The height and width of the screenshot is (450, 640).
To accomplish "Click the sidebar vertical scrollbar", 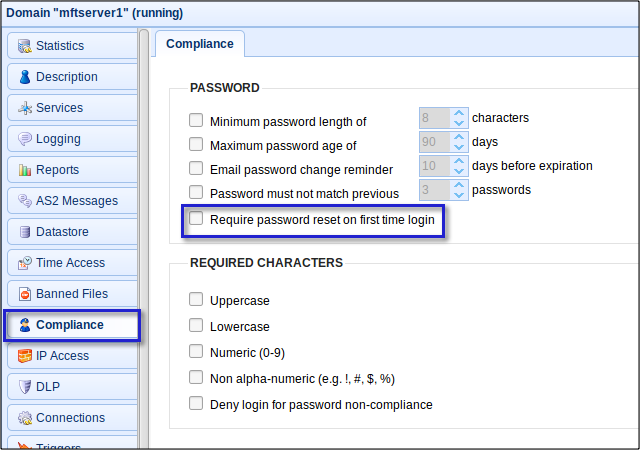I will pyautogui.click(x=144, y=239).
